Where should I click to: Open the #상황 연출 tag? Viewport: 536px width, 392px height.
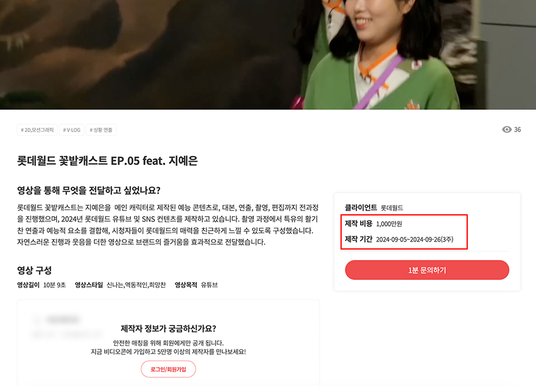[101, 130]
